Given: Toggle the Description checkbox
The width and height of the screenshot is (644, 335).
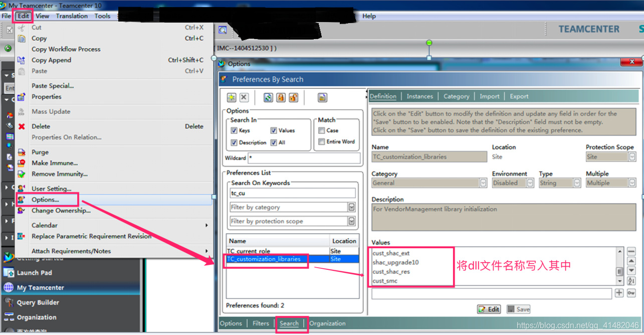Looking at the screenshot, I should click(x=234, y=142).
